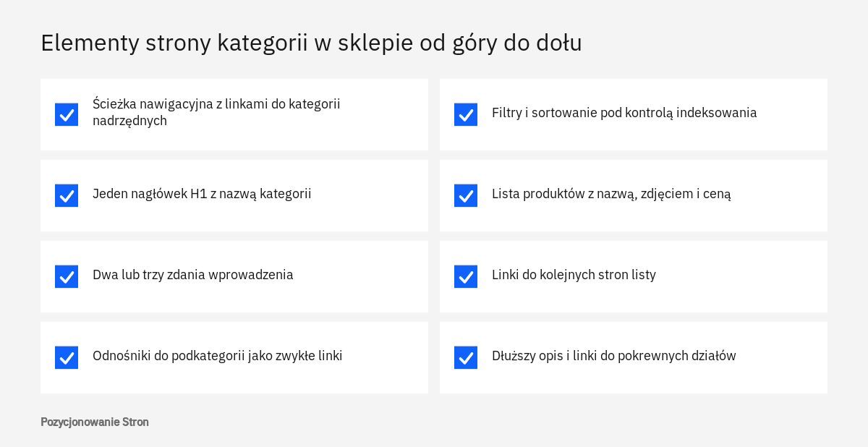Toggle the Linki do kolejnych stron listy checkbox
The height and width of the screenshot is (447, 868).
pos(466,276)
